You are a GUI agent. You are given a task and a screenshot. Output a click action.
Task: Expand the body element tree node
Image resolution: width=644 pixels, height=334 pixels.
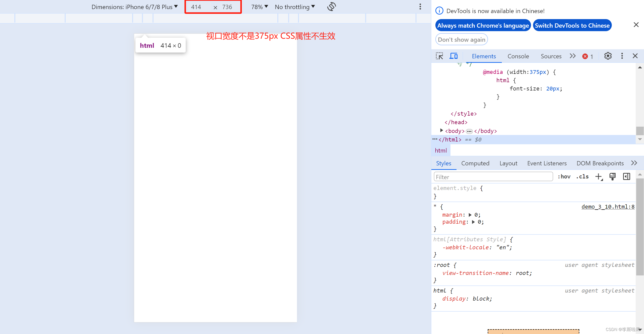442,131
